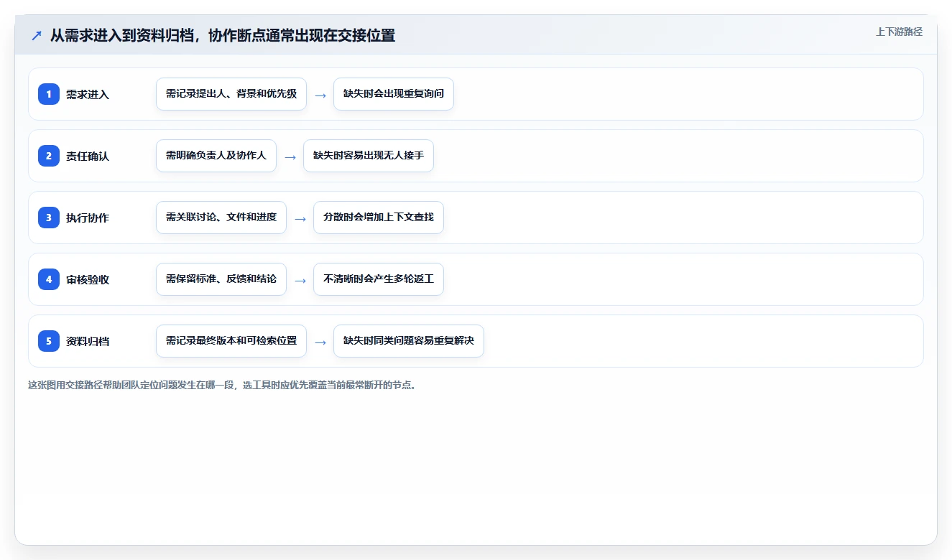The image size is (952, 560).
Task: Click the footer note starting 这张图用交接路径
Action: [x=222, y=386]
